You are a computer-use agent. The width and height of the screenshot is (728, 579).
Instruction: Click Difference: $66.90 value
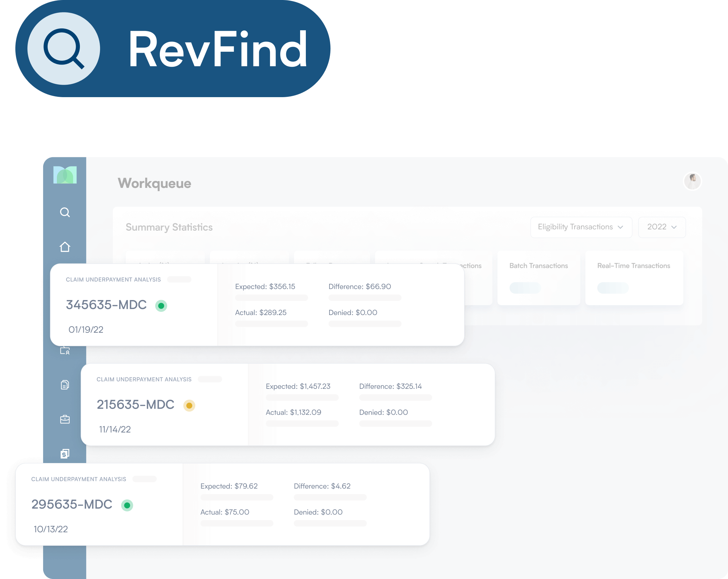360,286
